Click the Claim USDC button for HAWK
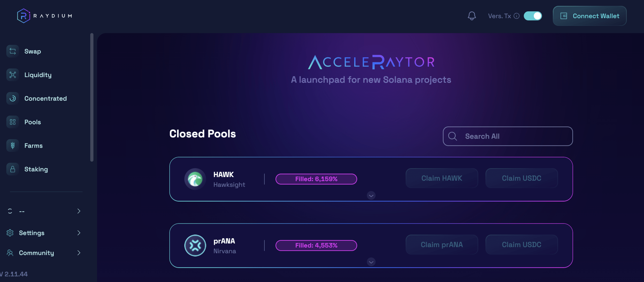This screenshot has width=644, height=282. pyautogui.click(x=521, y=178)
